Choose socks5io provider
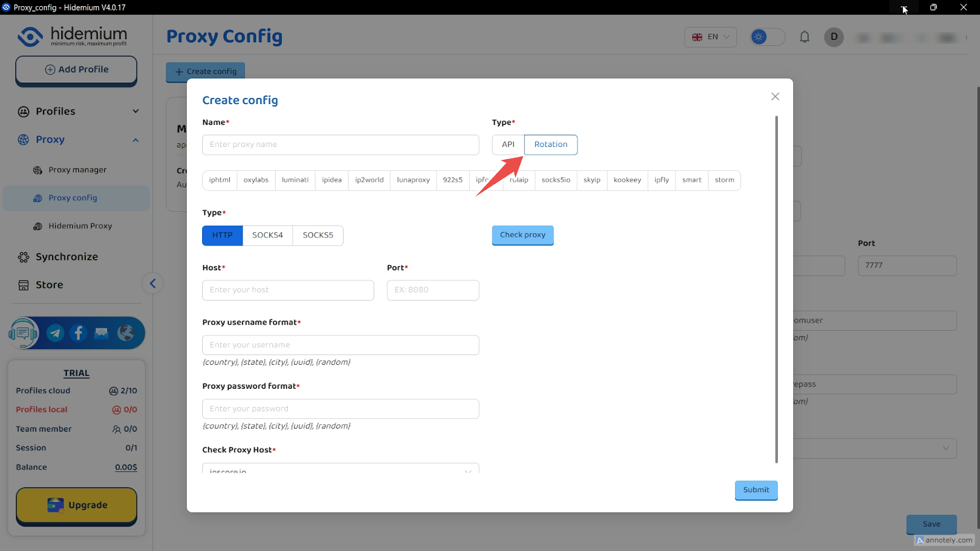Viewport: 980px width, 551px height. coord(556,180)
